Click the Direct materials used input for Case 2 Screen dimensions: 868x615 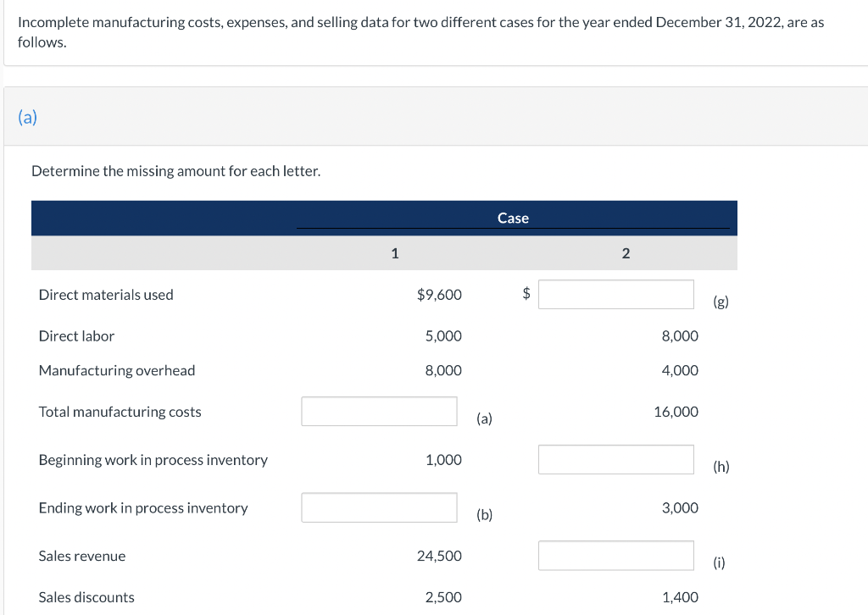(615, 295)
